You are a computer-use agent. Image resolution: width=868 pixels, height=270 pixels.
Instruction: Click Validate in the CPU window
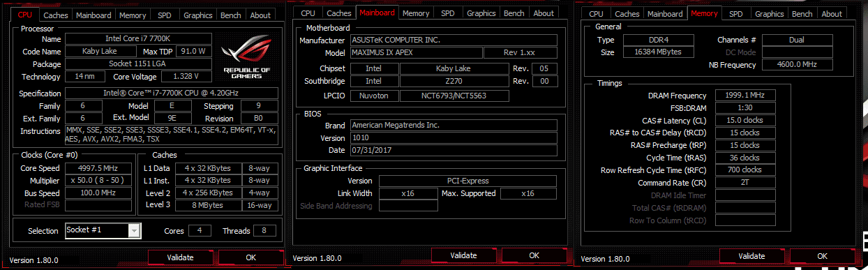[180, 257]
